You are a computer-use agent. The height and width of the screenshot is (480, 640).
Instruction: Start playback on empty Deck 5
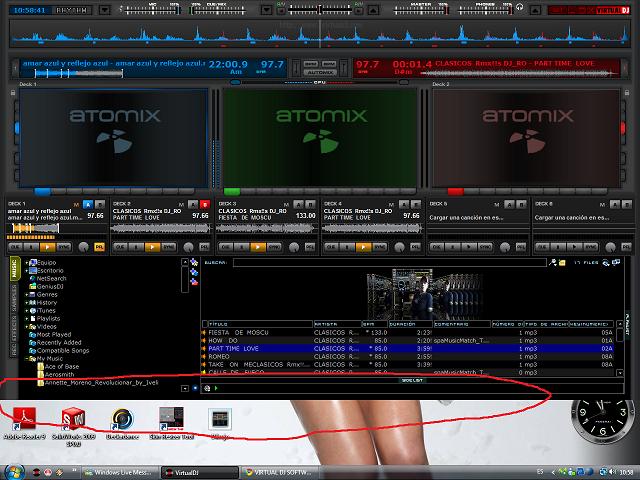469,247
